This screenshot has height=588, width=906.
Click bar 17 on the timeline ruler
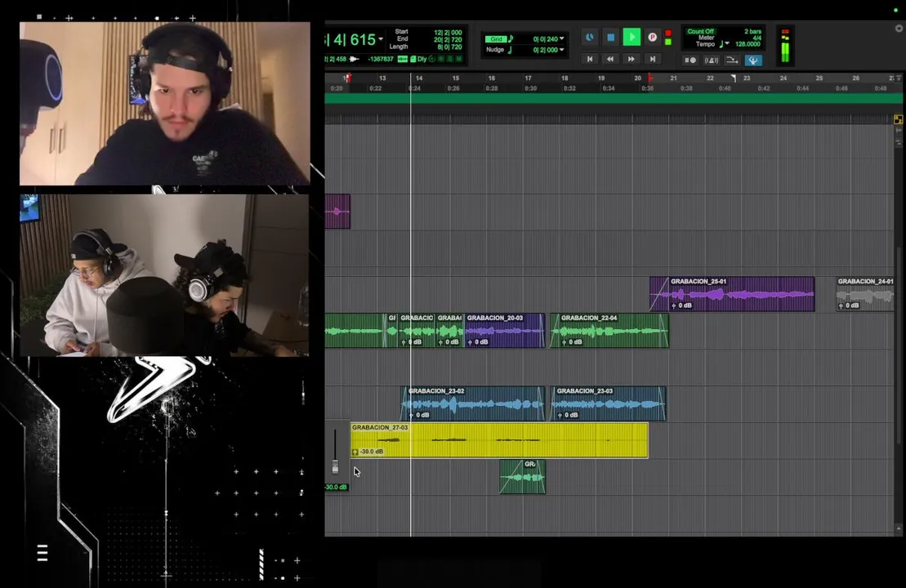pyautogui.click(x=528, y=78)
